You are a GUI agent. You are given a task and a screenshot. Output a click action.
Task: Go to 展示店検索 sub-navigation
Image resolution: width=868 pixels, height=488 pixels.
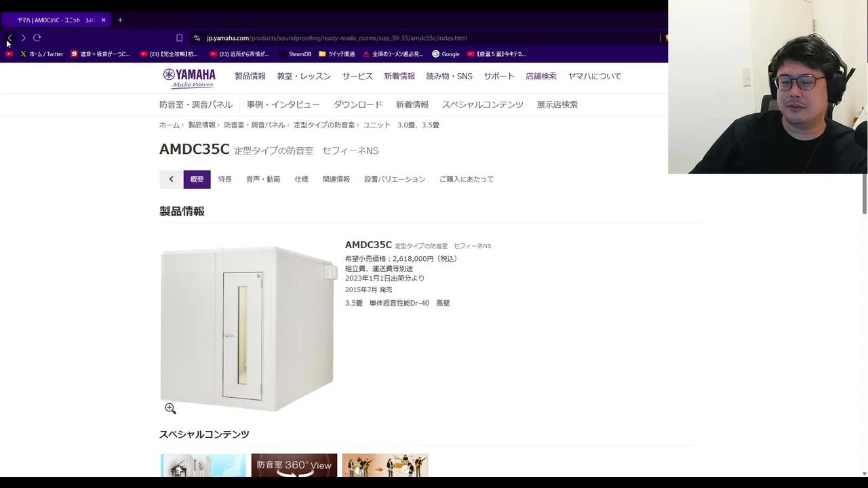[557, 105]
